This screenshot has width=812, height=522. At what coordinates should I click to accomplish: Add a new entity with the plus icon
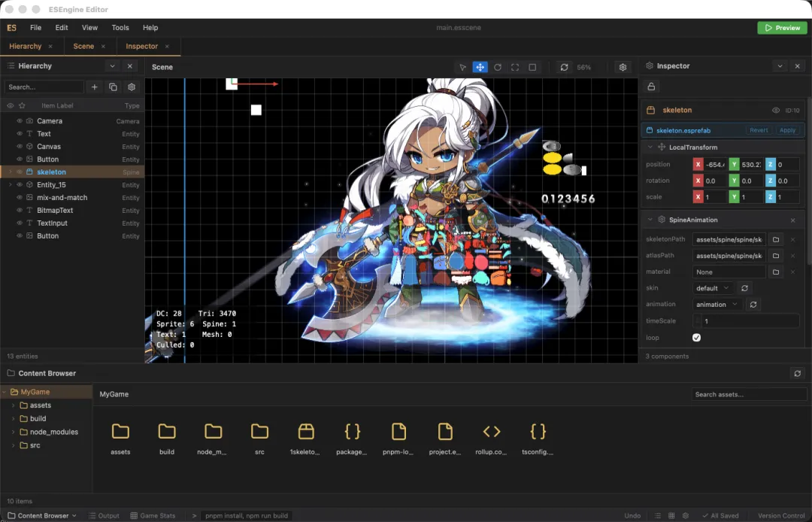point(94,87)
